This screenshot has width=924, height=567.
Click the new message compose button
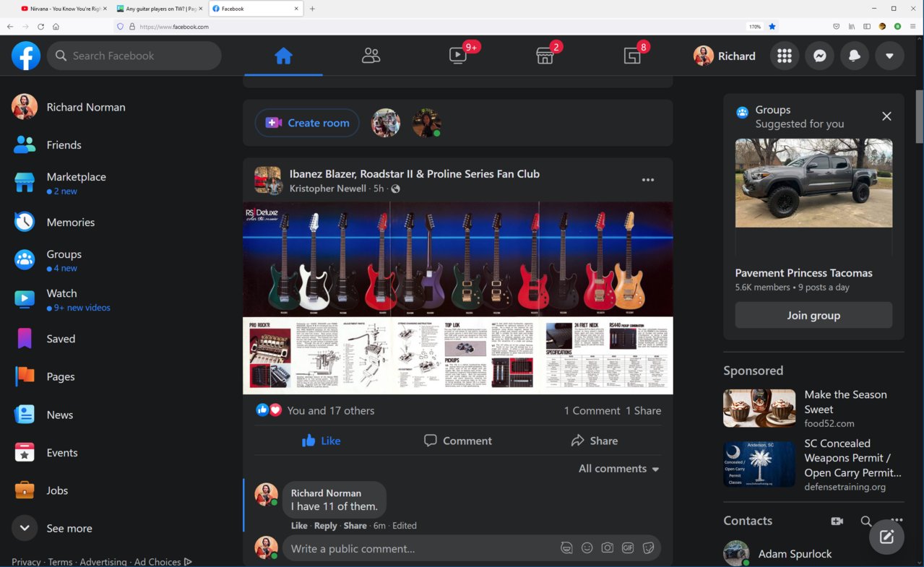[x=886, y=537]
